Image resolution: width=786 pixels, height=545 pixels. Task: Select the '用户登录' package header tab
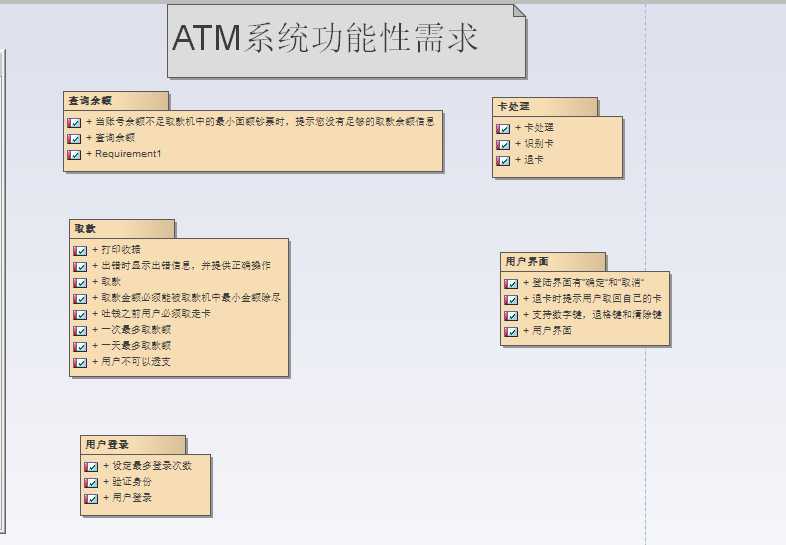pyautogui.click(x=133, y=445)
